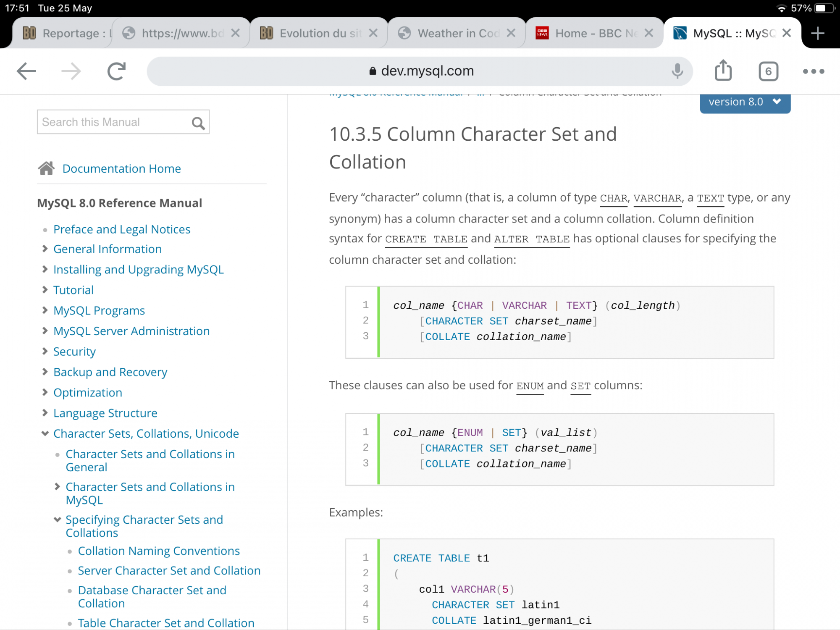This screenshot has height=630, width=840.
Task: Go forward with the browser arrow
Action: (x=71, y=71)
